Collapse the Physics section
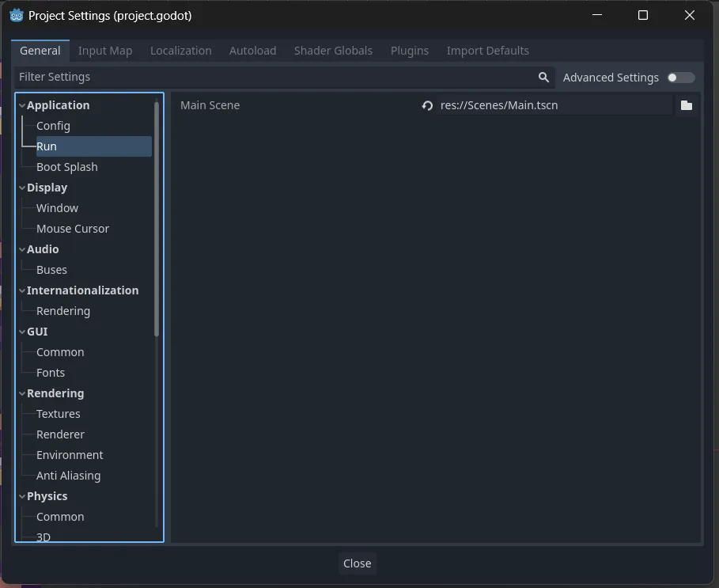 (x=22, y=496)
